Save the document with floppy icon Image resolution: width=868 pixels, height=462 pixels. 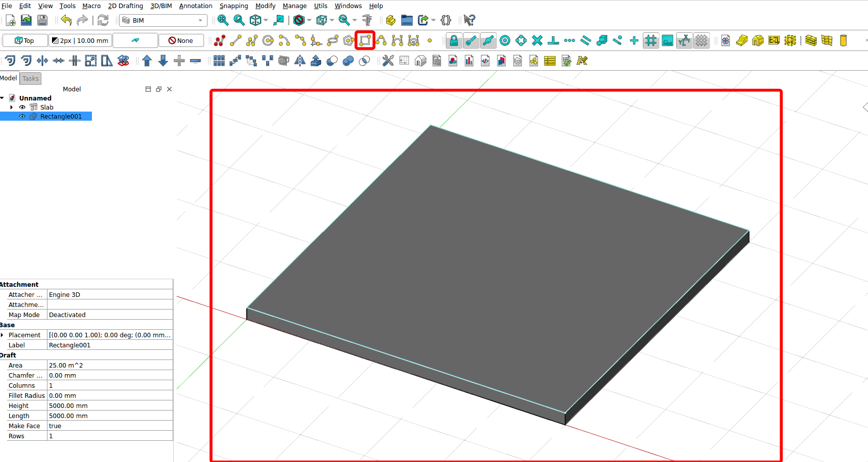(42, 20)
